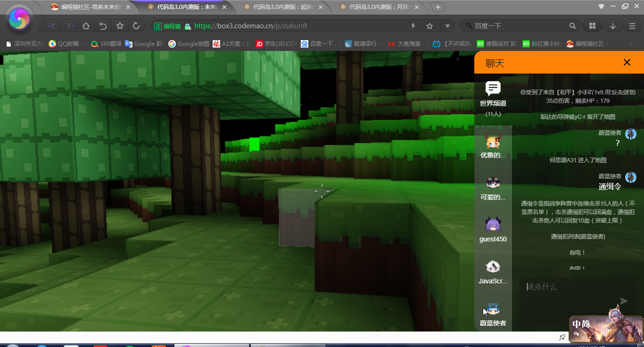The width and height of the screenshot is (644, 347).
Task: Switch to the 代码岛3.0内测版：月球 tab
Action: pos(380,7)
